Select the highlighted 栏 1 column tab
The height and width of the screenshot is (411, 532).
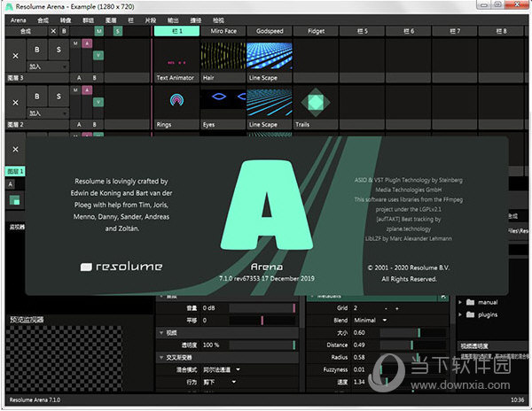tap(176, 31)
